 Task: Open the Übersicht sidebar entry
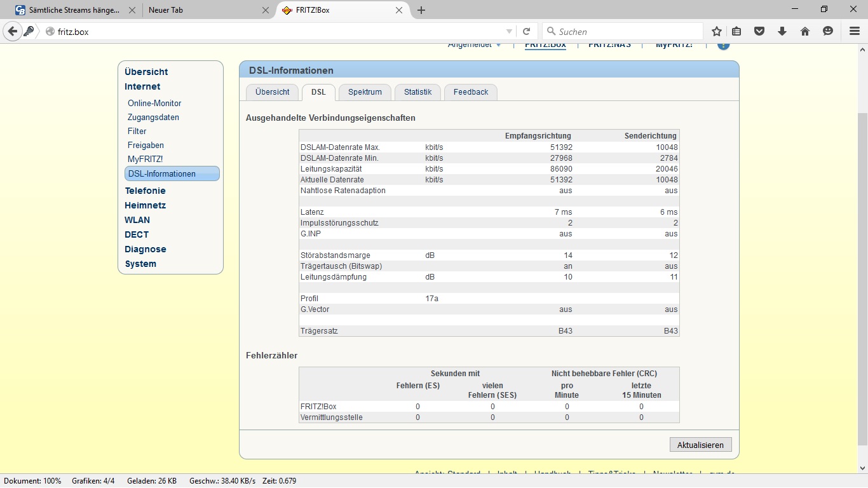click(x=146, y=72)
